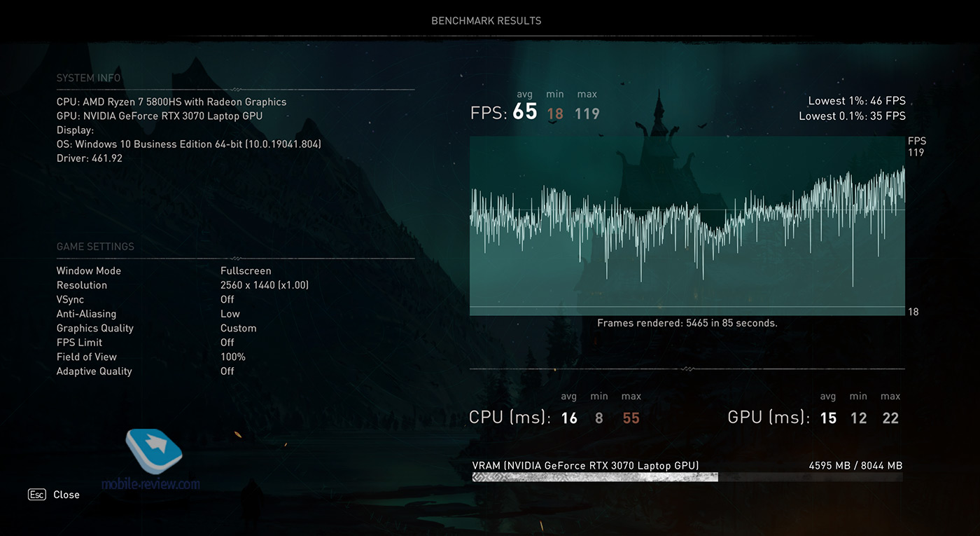This screenshot has width=980, height=536.
Task: Click the GAME SETTINGS heading
Action: pos(95,247)
